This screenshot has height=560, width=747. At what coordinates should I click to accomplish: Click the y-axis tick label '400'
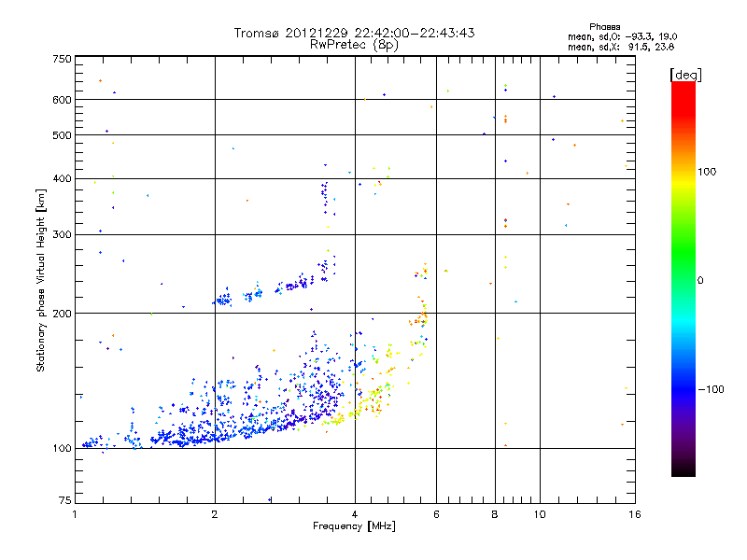(x=62, y=178)
